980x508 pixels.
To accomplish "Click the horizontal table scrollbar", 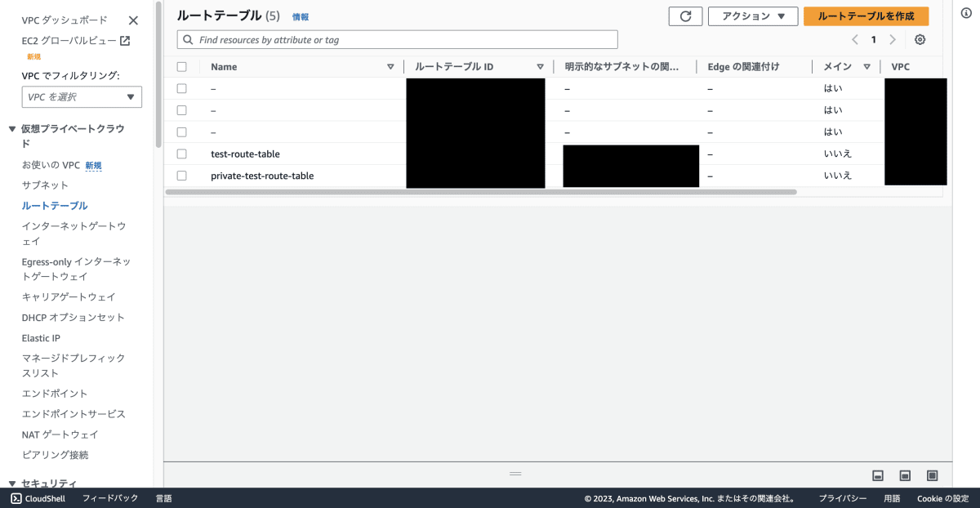I will [480, 192].
